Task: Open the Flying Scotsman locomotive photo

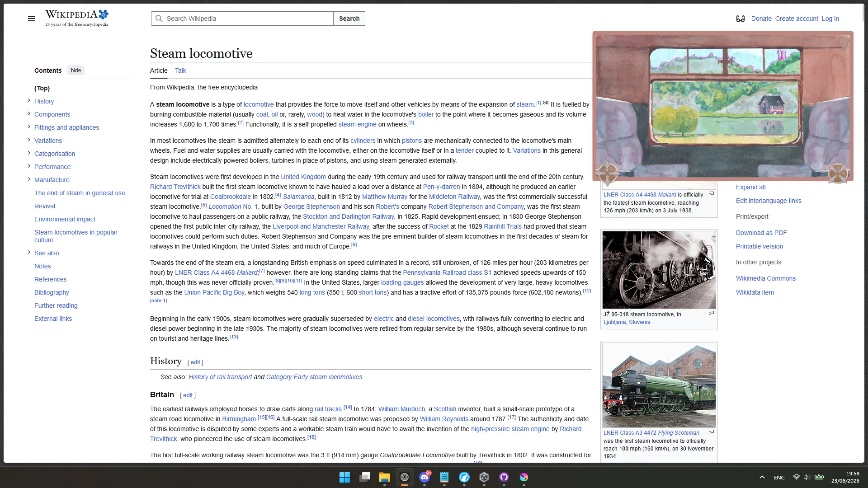Action: 659,385
